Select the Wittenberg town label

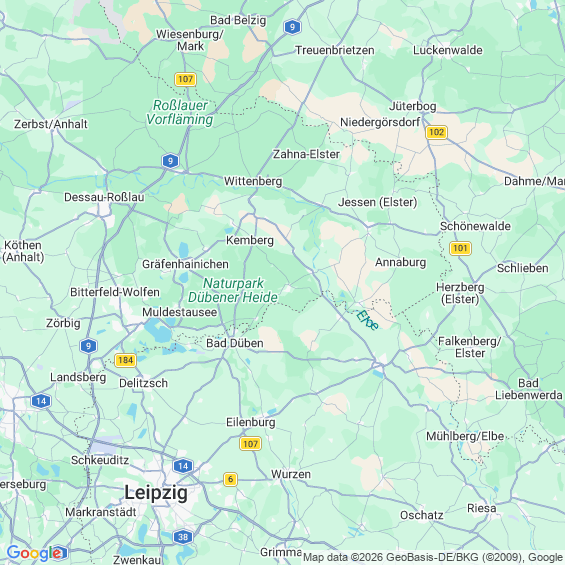tap(253, 181)
